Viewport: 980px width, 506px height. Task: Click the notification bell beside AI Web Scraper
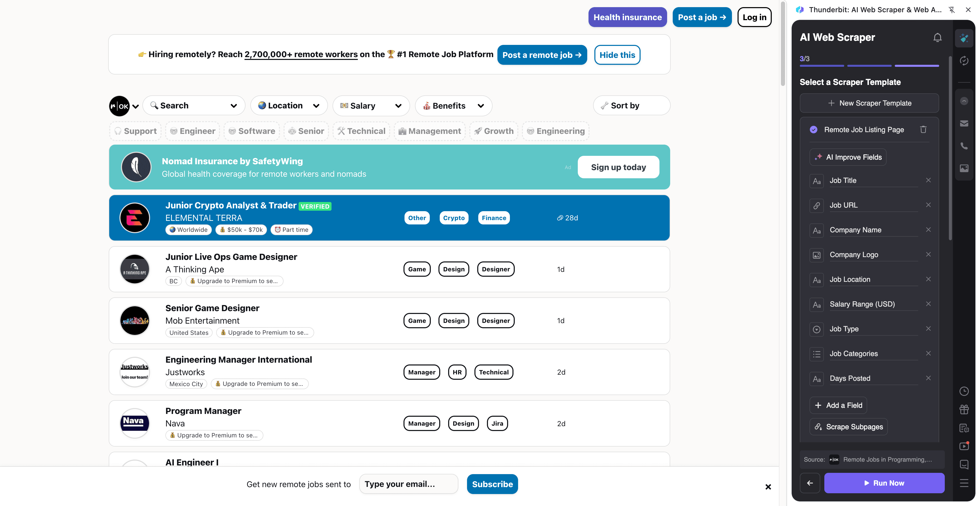[x=937, y=37]
